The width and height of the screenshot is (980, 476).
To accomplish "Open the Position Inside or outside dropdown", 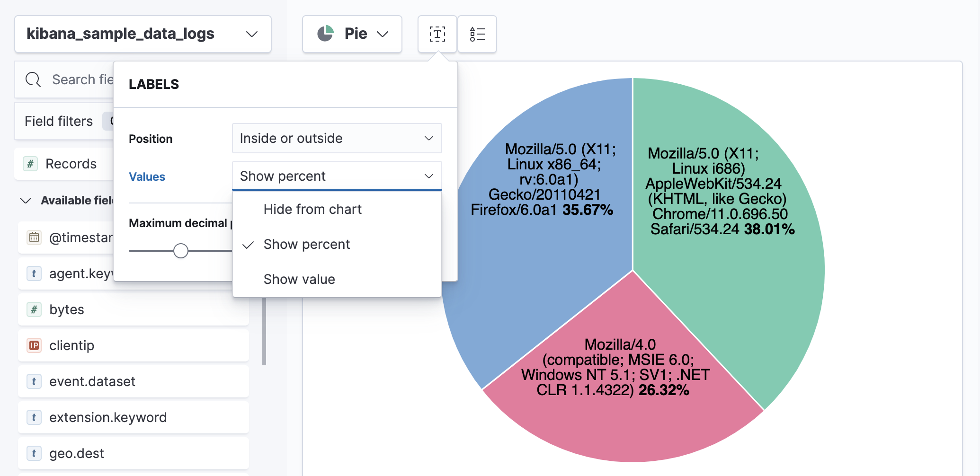I will click(337, 138).
